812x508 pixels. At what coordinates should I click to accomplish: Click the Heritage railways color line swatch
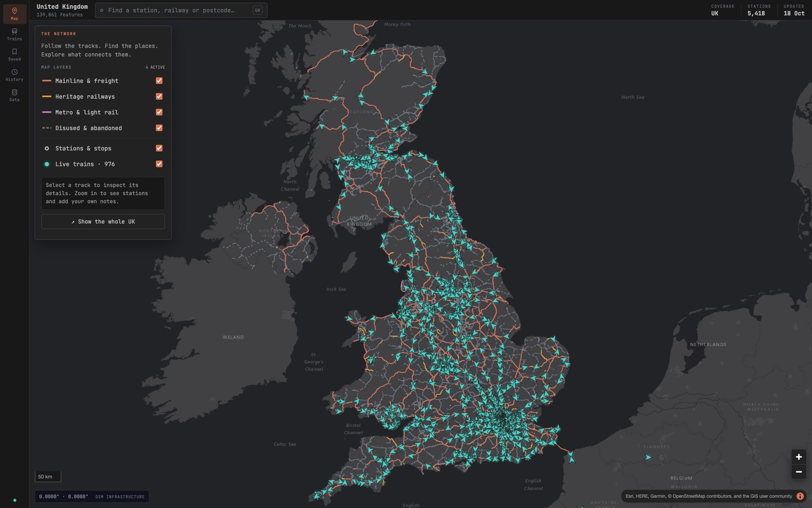coord(47,97)
